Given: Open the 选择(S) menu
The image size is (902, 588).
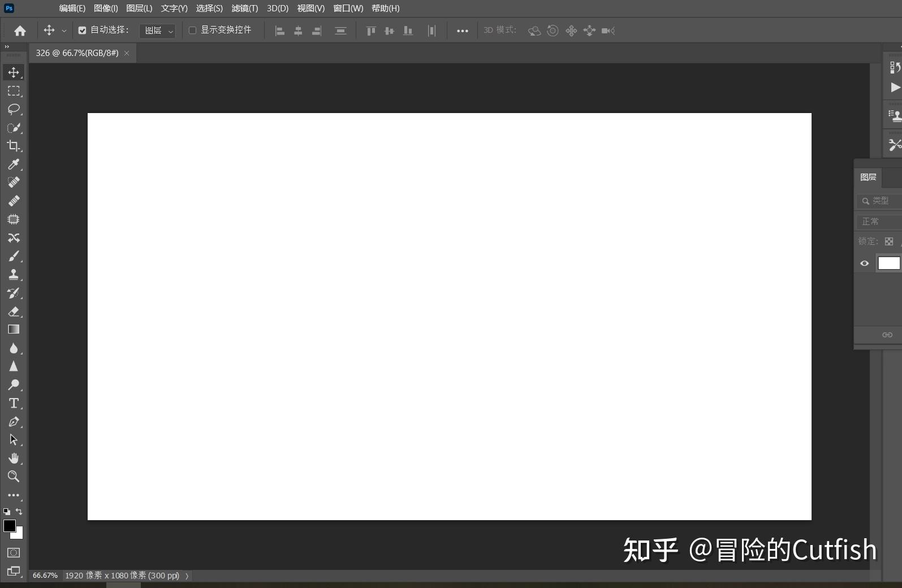Looking at the screenshot, I should 209,8.
